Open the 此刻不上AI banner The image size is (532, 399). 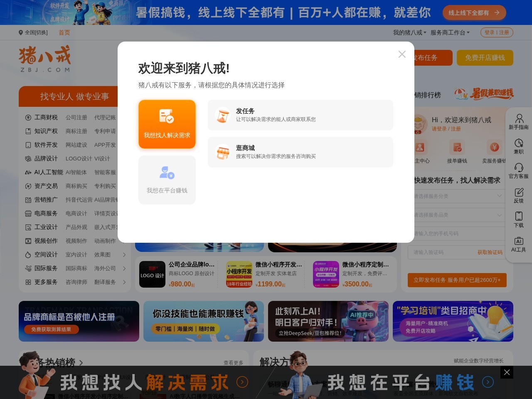(x=328, y=321)
